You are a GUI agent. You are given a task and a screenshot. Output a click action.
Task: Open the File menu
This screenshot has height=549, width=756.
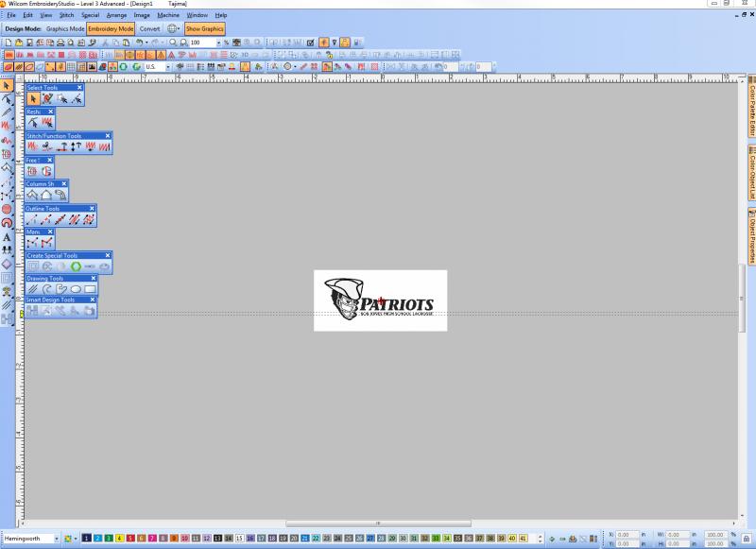[x=10, y=15]
